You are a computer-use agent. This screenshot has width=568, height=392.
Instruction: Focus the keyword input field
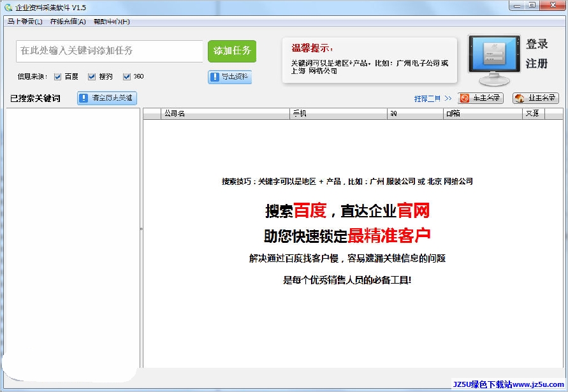(x=110, y=51)
